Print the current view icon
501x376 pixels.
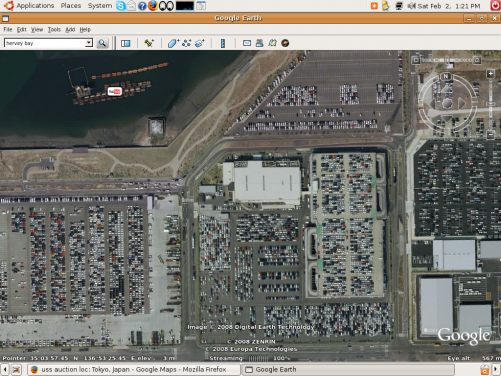pyautogui.click(x=259, y=43)
